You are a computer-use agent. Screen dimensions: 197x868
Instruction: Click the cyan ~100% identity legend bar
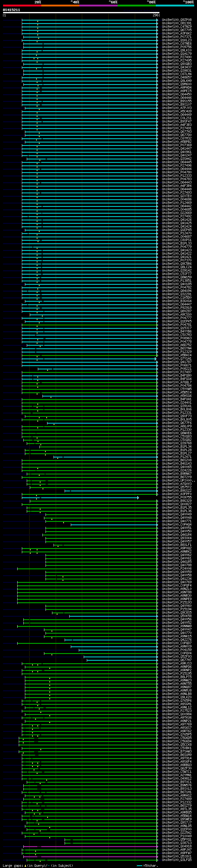[x=175, y=6]
